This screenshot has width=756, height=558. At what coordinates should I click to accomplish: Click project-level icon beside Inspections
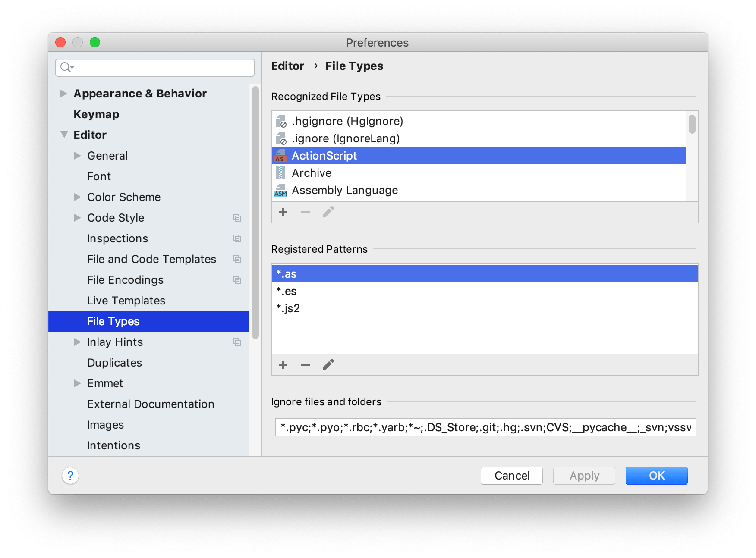click(x=237, y=238)
